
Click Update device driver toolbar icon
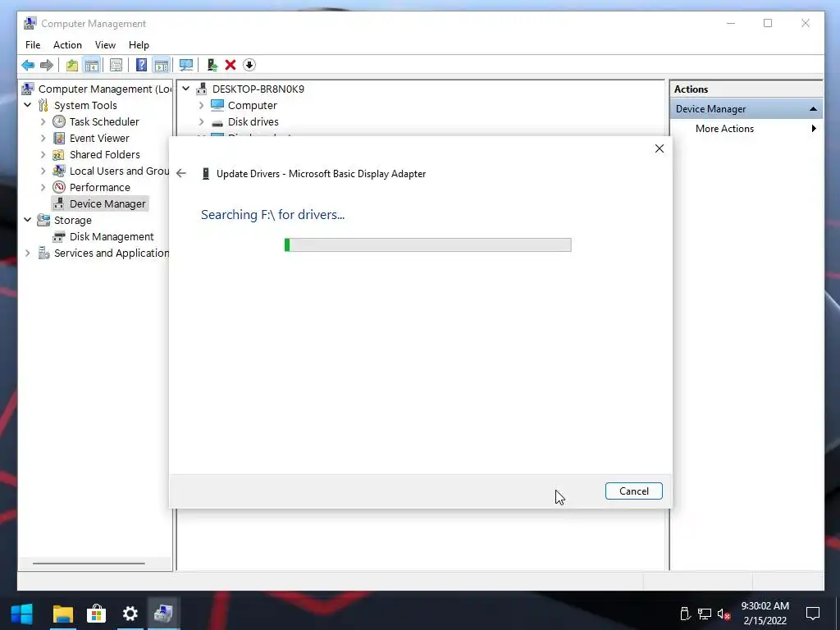(212, 66)
